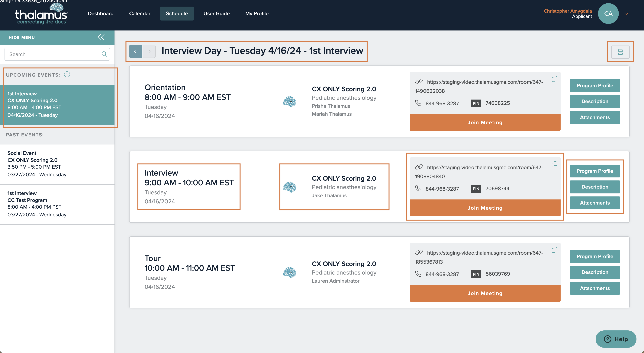The width and height of the screenshot is (644, 353).
Task: Join the Tour meeting
Action: (x=485, y=293)
